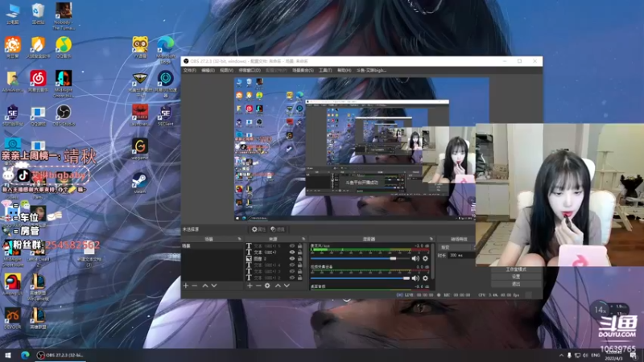Open the 视频采集设备 mixer settings gear
The width and height of the screenshot is (644, 362).
pos(425,278)
